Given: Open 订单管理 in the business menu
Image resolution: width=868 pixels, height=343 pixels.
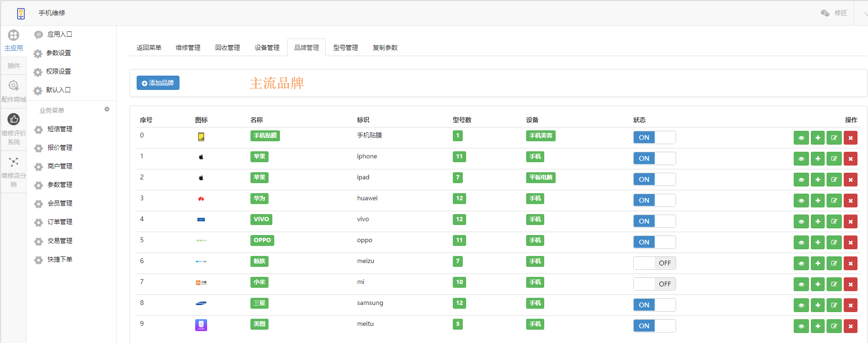Looking at the screenshot, I should pyautogui.click(x=60, y=222).
